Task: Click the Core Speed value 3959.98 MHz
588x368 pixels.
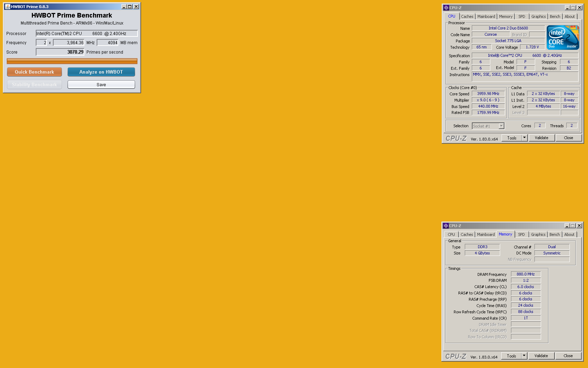Action: pos(488,94)
